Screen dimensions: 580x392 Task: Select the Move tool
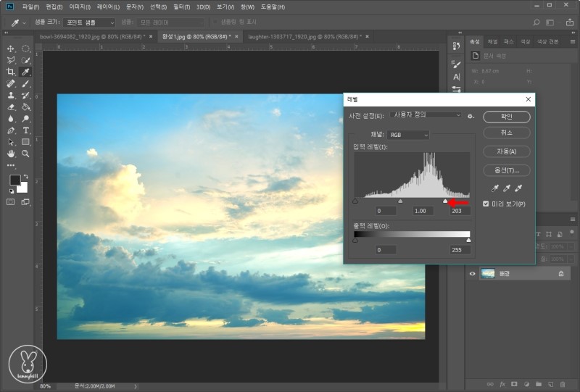11,49
